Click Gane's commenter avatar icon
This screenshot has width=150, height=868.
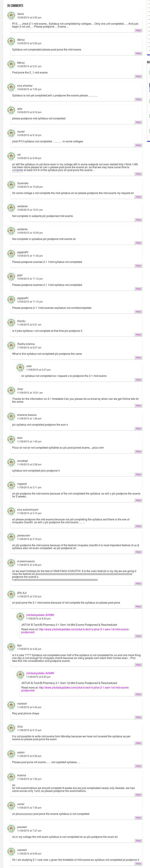pos(11,16)
